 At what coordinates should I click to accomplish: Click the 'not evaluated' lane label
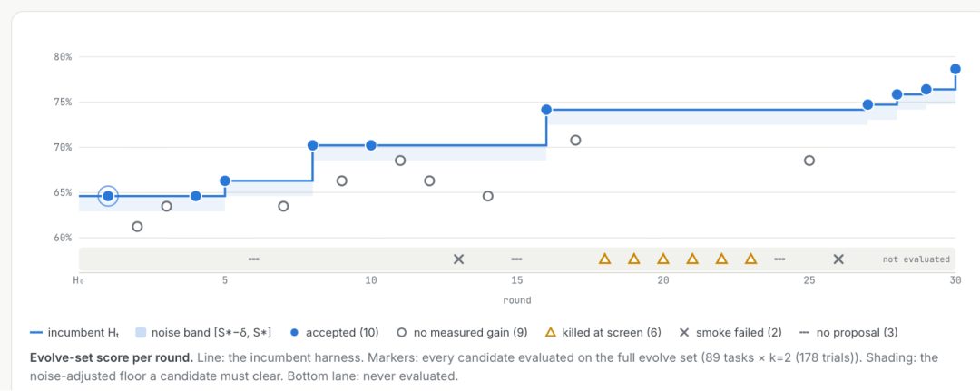point(916,259)
